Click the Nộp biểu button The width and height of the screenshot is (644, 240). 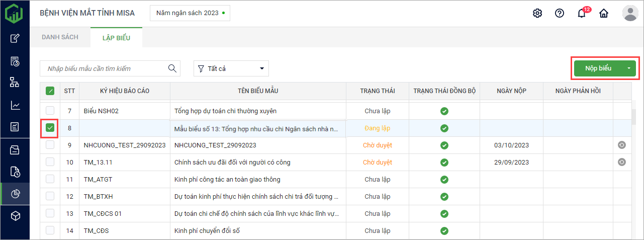pos(598,68)
